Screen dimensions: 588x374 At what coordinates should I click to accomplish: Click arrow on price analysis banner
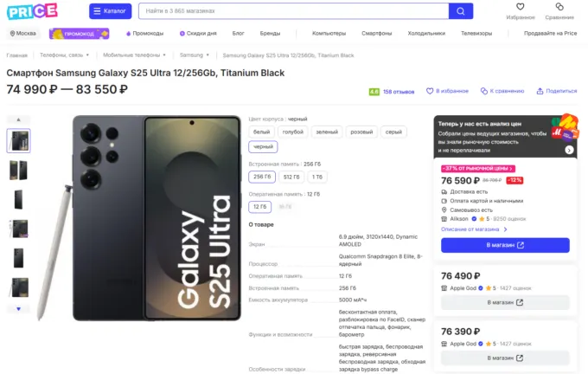click(x=570, y=150)
